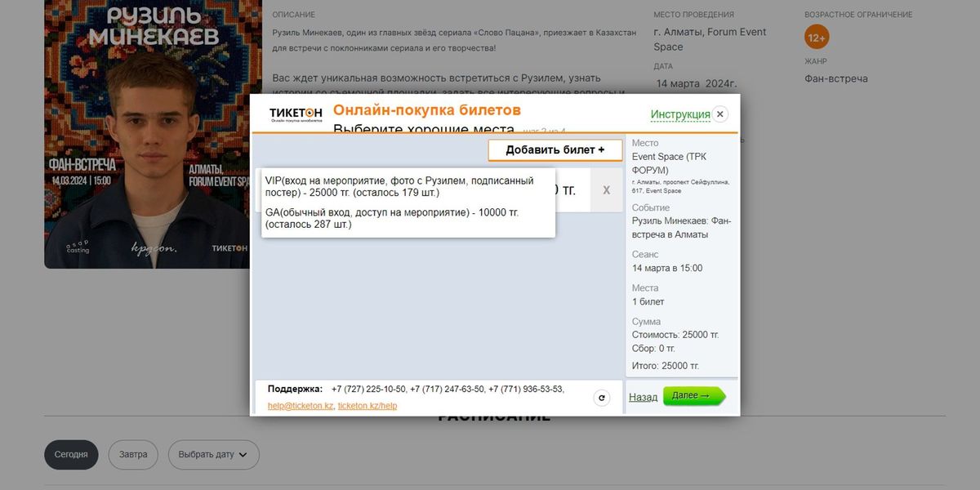The image size is (980, 490).
Task: Click the Forum Event Space venue link
Action: 709,39
